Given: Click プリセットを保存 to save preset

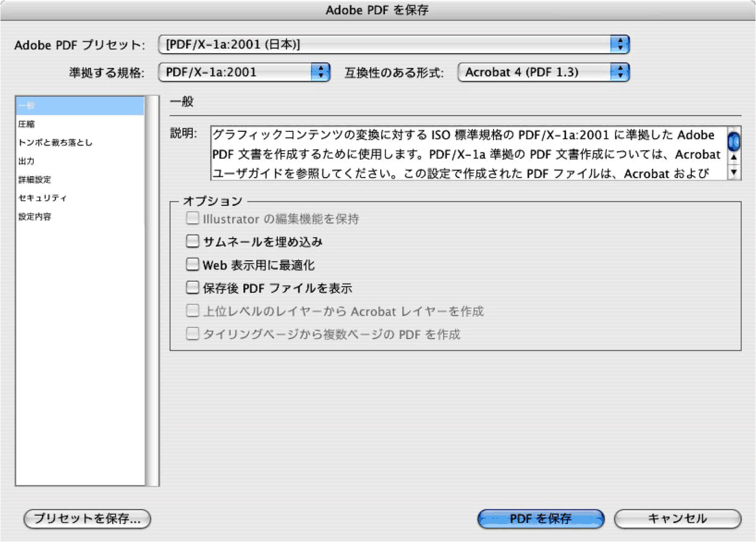Looking at the screenshot, I should pyautogui.click(x=86, y=520).
